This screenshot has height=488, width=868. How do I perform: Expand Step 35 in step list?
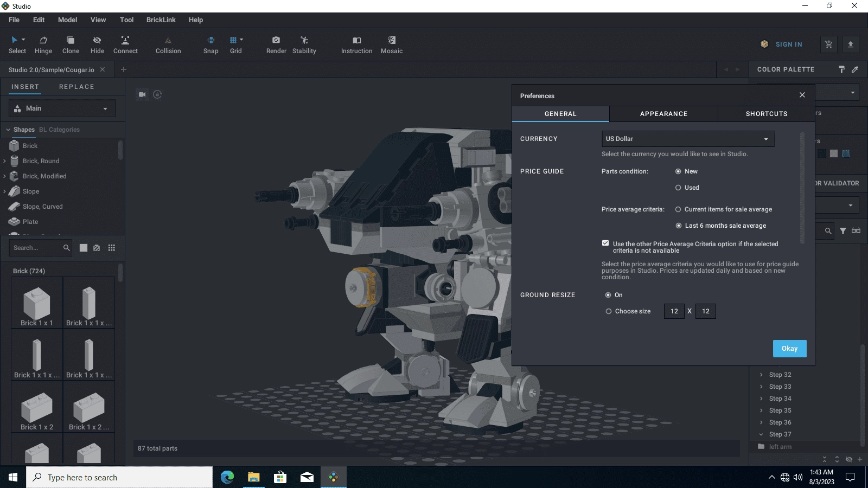pyautogui.click(x=761, y=410)
